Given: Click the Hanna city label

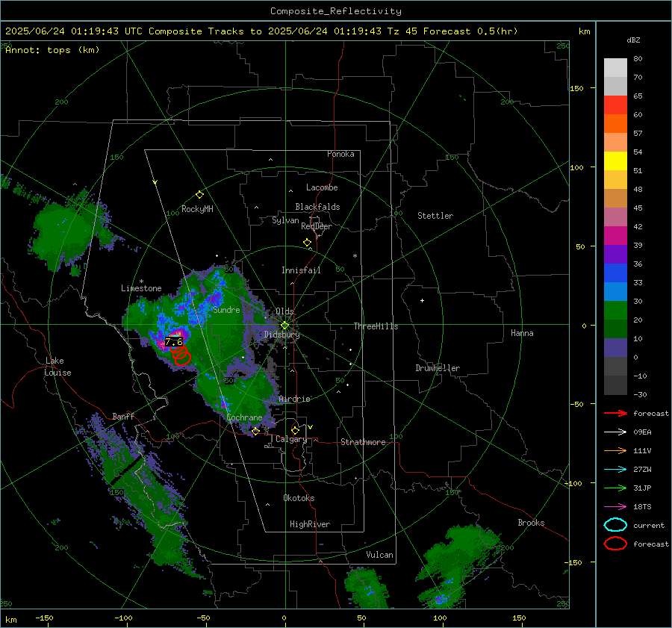Looking at the screenshot, I should [x=522, y=333].
